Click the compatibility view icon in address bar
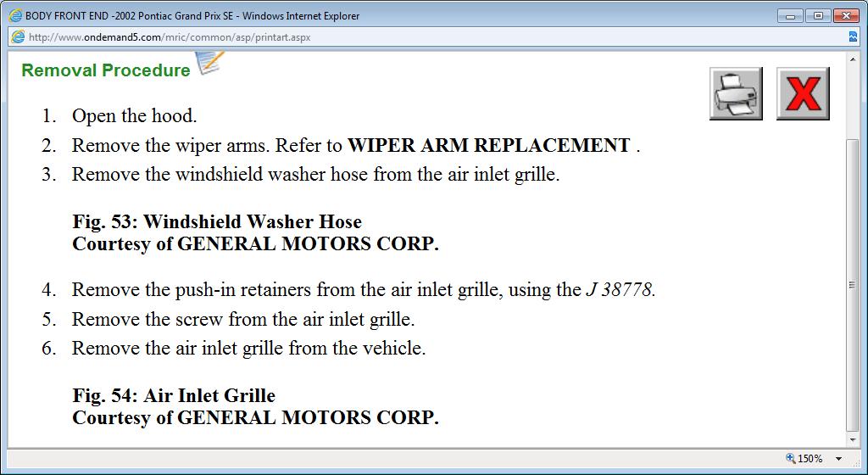 [x=853, y=37]
